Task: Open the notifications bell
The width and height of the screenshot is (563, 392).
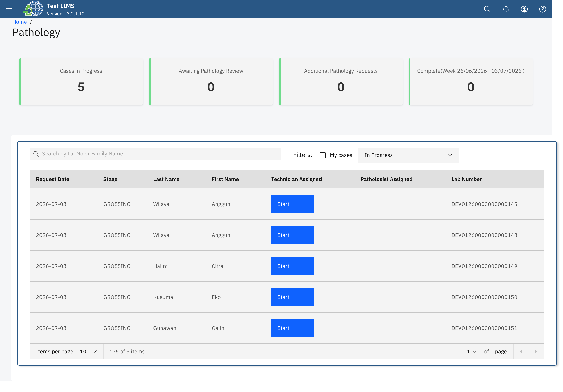Action: [506, 9]
